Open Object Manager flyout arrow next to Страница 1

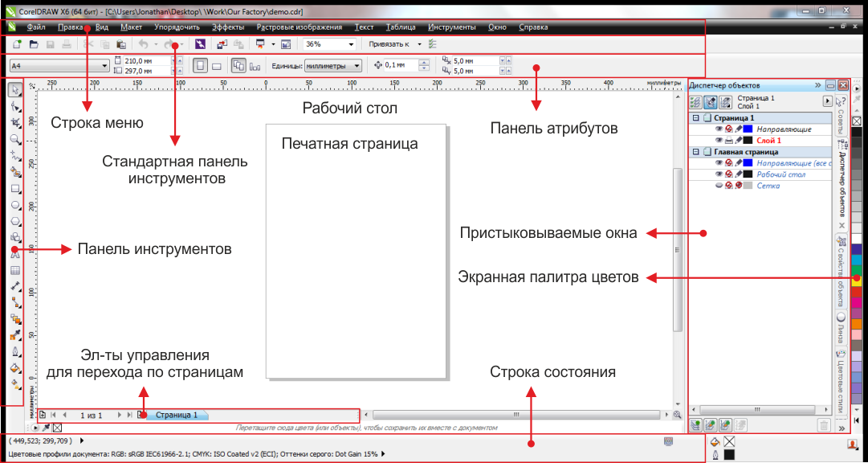pos(827,101)
